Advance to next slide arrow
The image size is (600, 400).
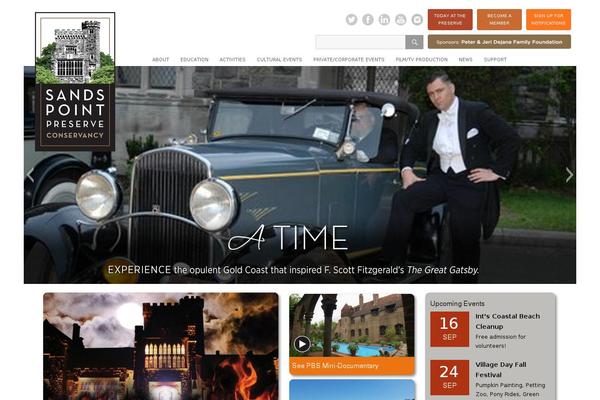click(569, 175)
